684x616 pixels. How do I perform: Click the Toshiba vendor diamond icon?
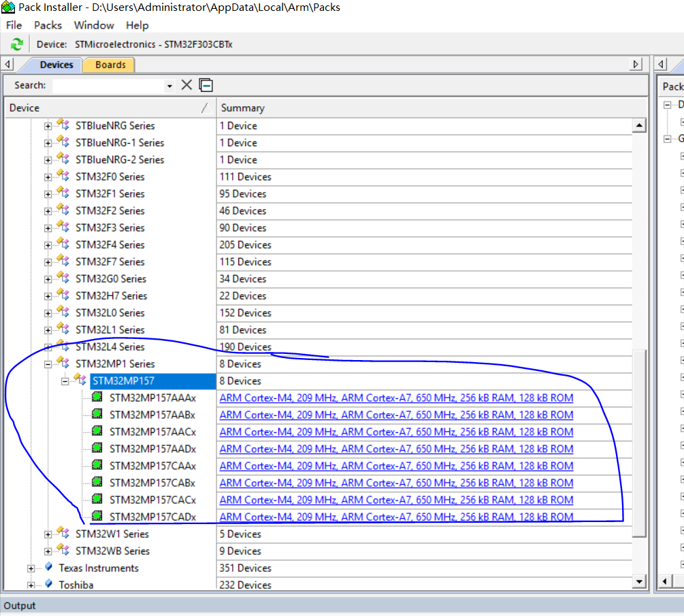48,584
